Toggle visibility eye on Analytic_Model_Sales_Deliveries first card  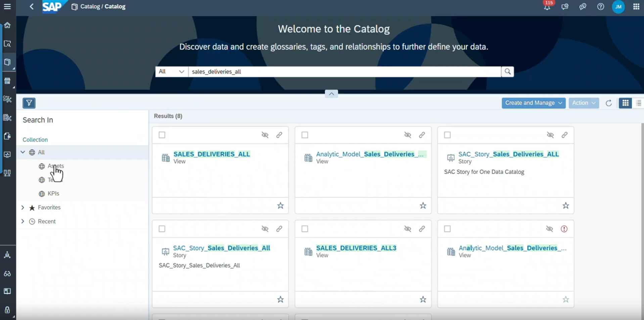click(x=408, y=135)
